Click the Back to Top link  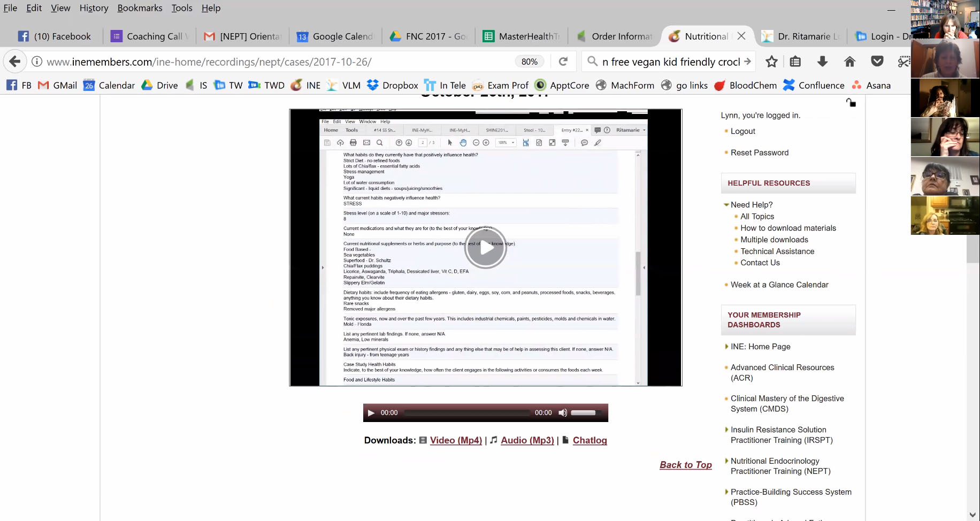click(685, 465)
